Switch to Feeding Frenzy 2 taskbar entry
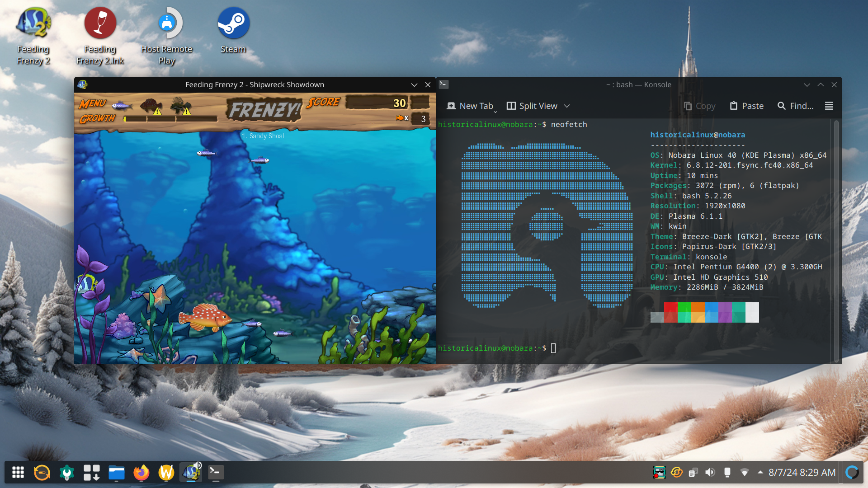This screenshot has width=868, height=488. (191, 472)
